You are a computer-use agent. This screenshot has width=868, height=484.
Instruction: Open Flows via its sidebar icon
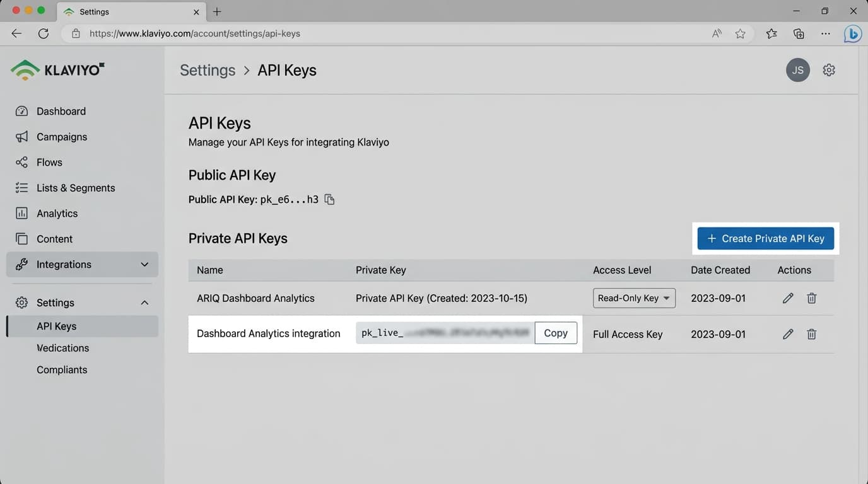[x=21, y=163]
